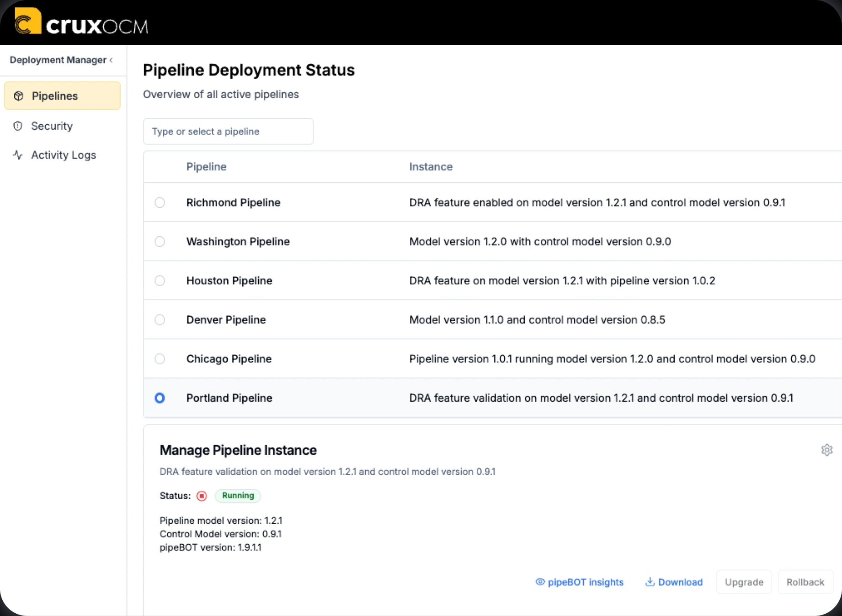Image resolution: width=842 pixels, height=616 pixels.
Task: Select the Denver Pipeline radio button
Action: point(160,319)
